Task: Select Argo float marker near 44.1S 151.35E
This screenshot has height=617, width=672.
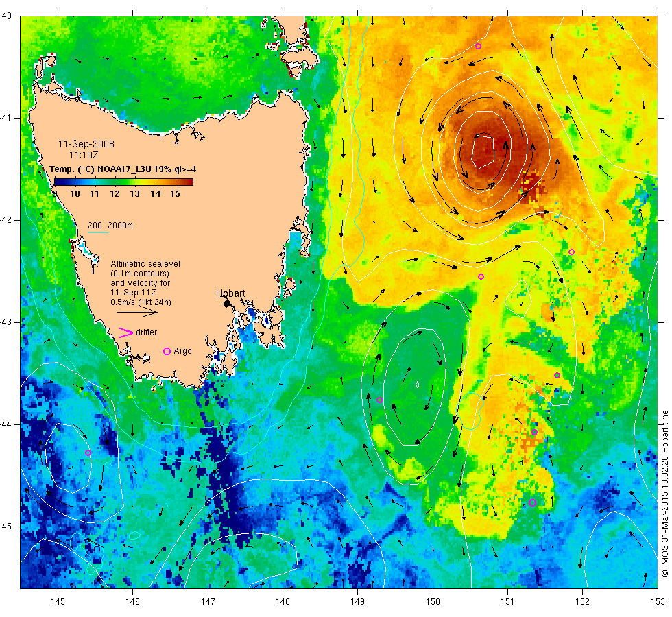Action: [534, 432]
